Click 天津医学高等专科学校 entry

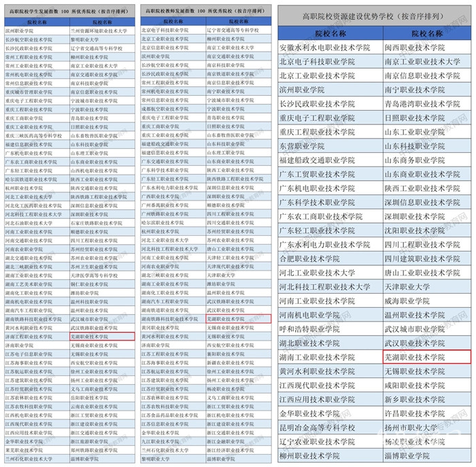click(102, 275)
